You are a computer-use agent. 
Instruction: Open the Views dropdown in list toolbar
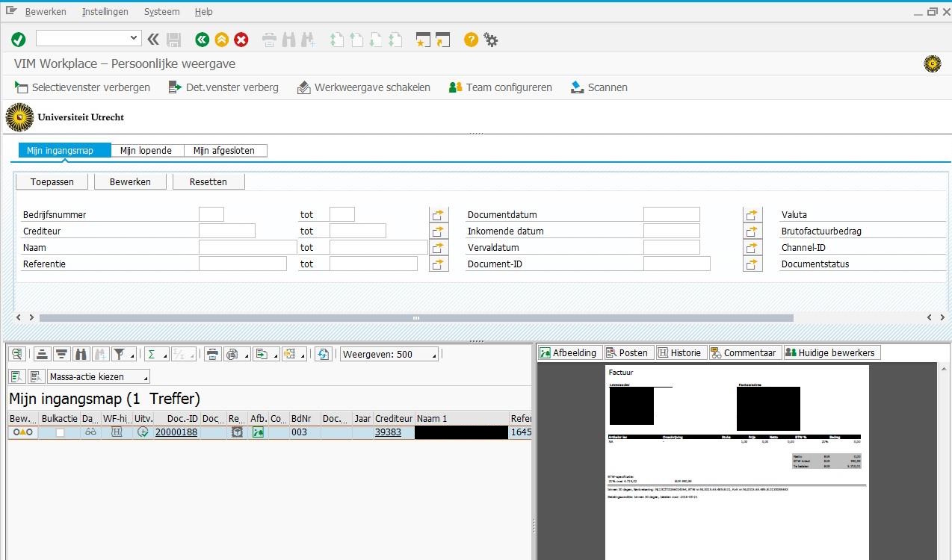click(236, 354)
